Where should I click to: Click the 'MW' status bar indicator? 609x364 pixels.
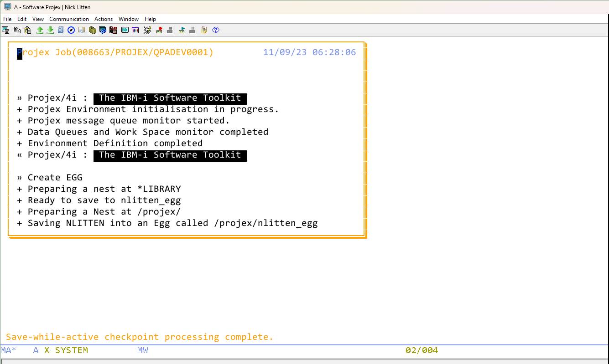point(143,350)
